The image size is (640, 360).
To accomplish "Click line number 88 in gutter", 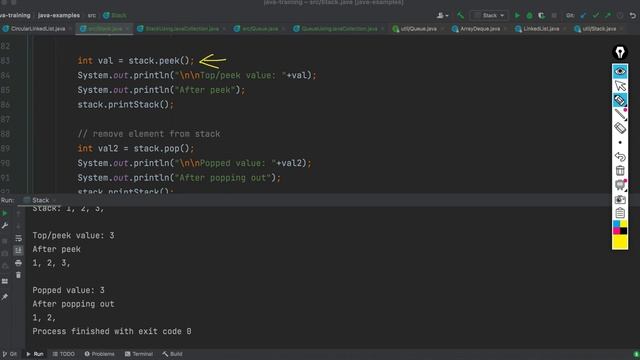I will click(5, 134).
